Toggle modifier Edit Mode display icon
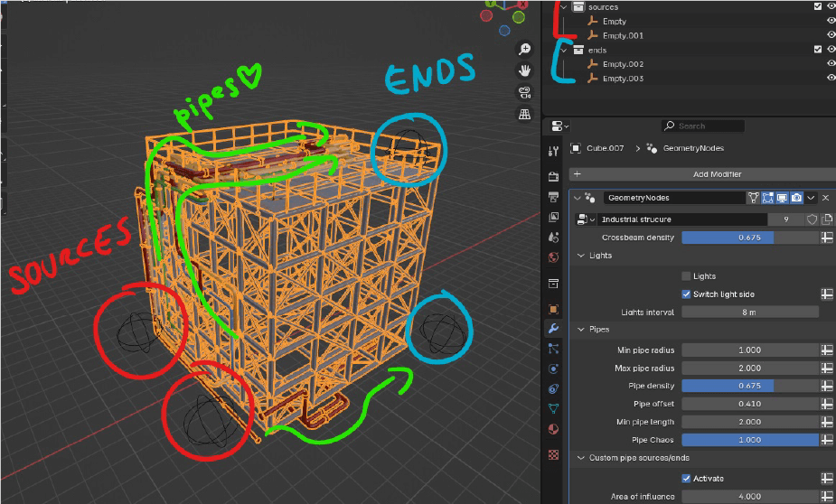The width and height of the screenshot is (836, 504). click(x=767, y=198)
